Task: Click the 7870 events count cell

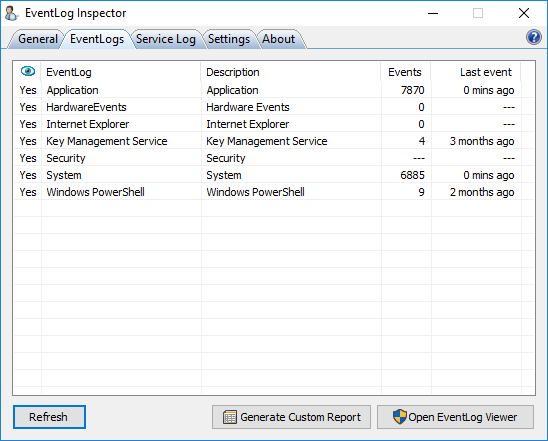Action: (412, 90)
